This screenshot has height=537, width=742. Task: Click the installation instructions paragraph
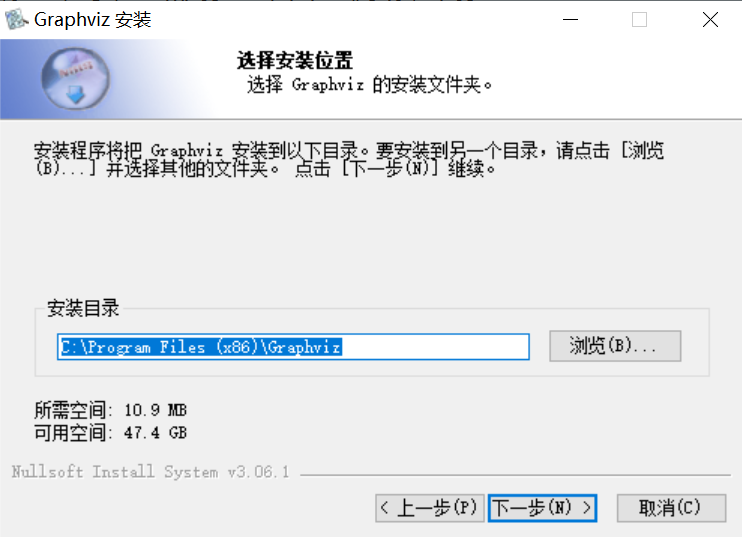point(349,159)
